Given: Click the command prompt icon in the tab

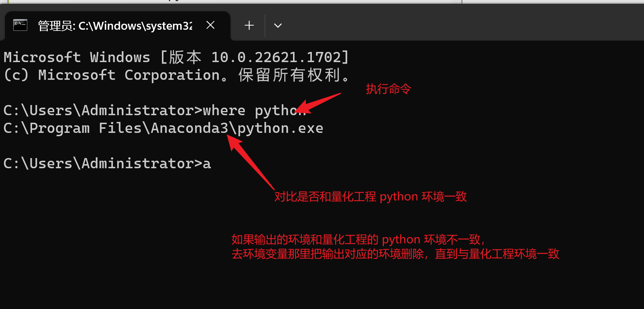Looking at the screenshot, I should (20, 25).
